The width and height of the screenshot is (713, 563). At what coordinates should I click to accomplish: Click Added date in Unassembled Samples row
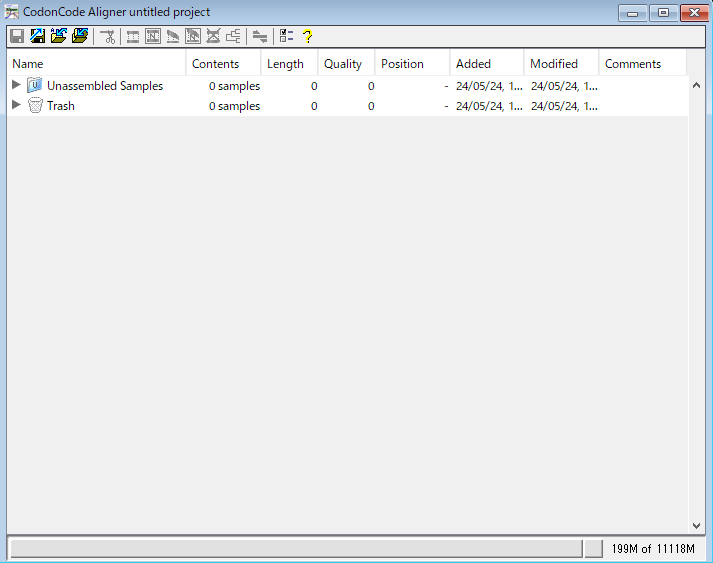tap(489, 86)
